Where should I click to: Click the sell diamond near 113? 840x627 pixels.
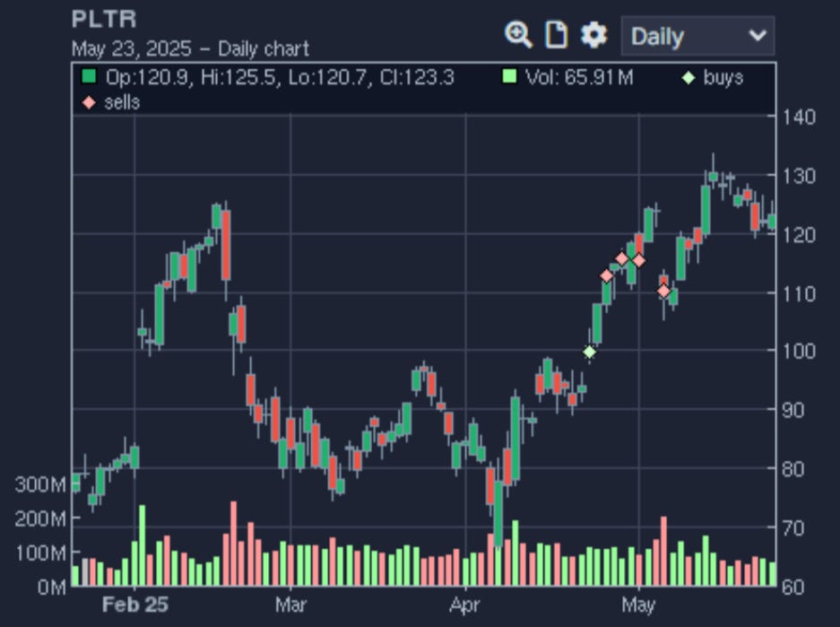pyautogui.click(x=606, y=276)
